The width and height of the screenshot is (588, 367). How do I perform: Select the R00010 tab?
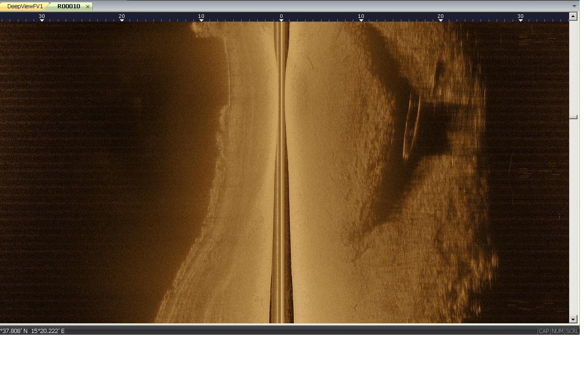[x=68, y=6]
